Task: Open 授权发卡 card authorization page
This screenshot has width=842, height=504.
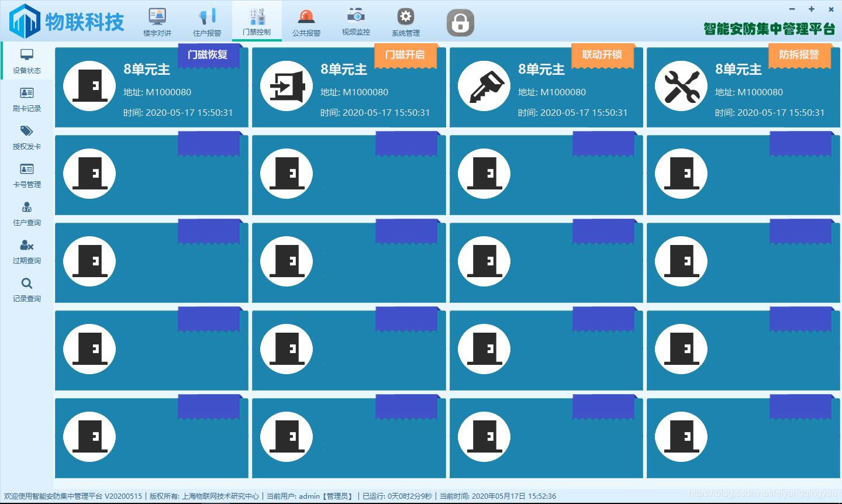Action: point(27,137)
